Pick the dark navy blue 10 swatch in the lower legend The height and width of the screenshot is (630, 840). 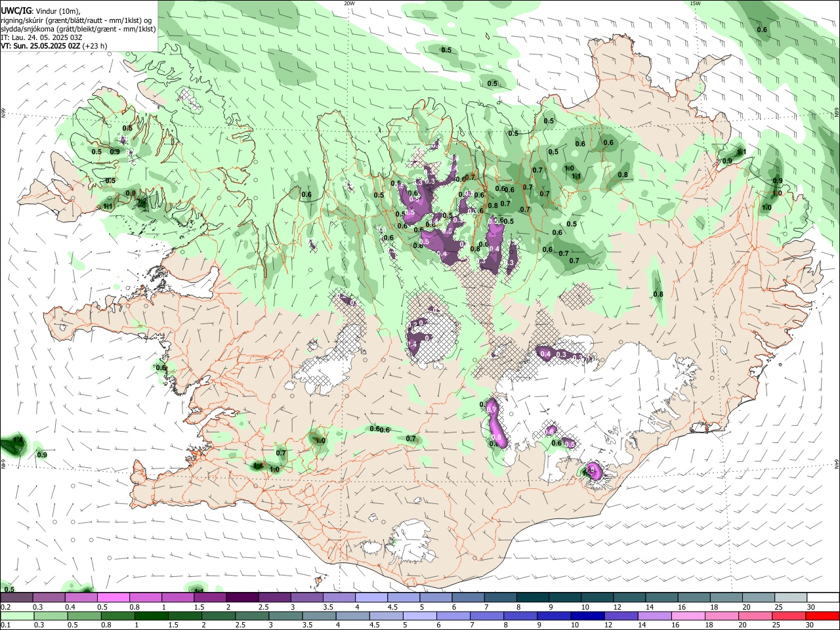tap(587, 616)
